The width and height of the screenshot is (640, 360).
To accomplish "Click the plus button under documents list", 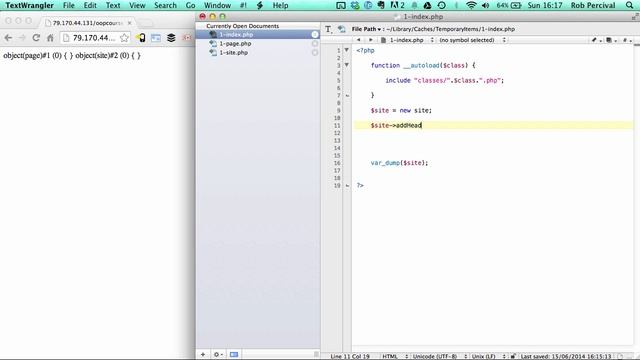I will (203, 354).
